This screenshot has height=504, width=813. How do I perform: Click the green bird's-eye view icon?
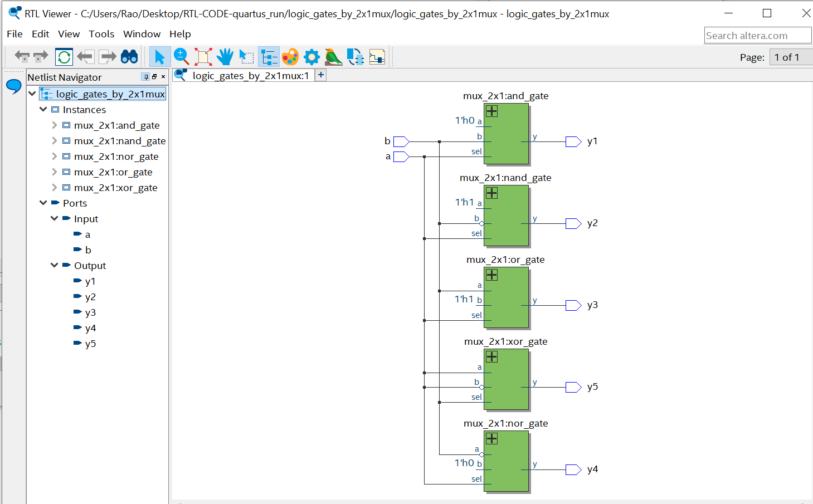[333, 57]
